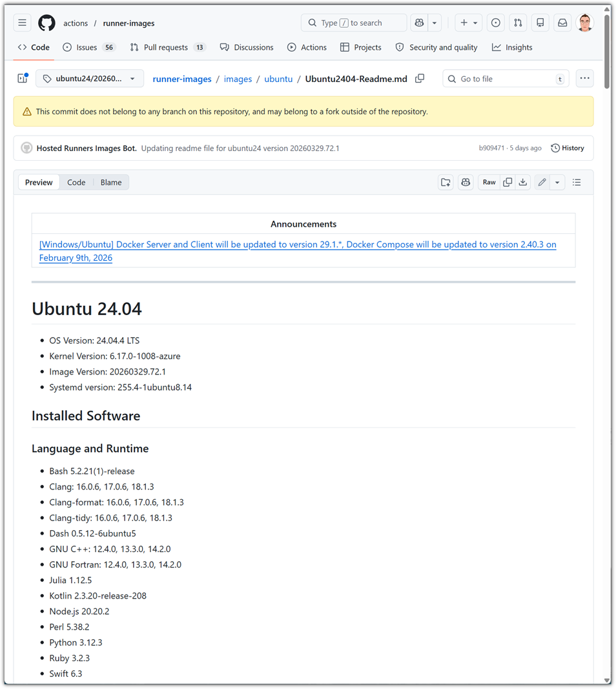Expand more edit options dropdown arrow
This screenshot has width=616, height=689.
(557, 182)
